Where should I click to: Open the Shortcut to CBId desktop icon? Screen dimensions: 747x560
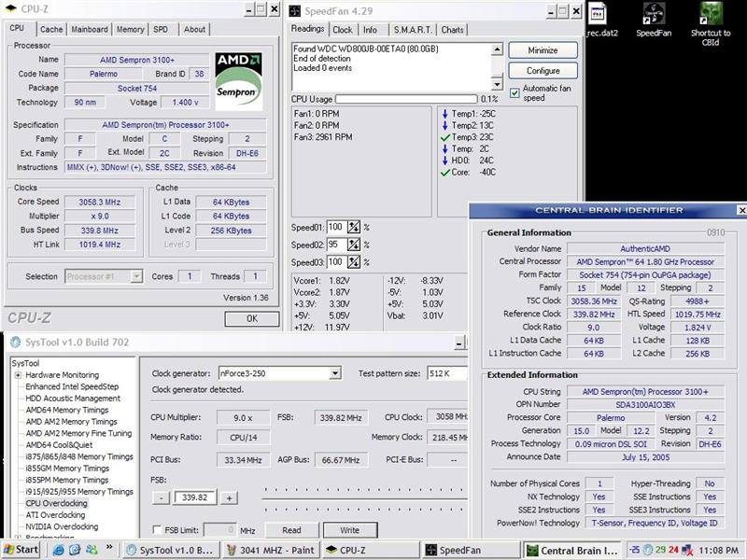pos(711,14)
